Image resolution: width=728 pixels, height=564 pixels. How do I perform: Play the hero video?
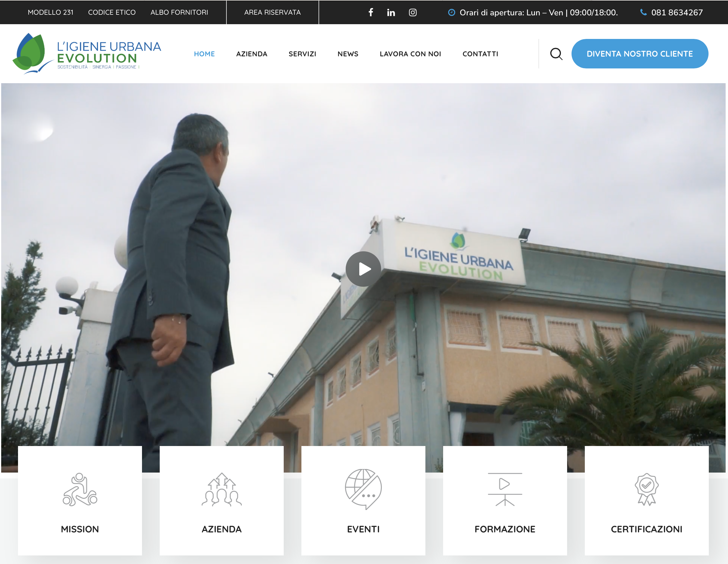[x=363, y=269]
